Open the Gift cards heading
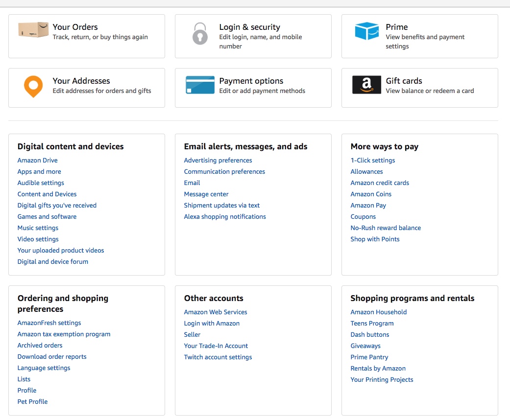This screenshot has width=510, height=420. [404, 81]
